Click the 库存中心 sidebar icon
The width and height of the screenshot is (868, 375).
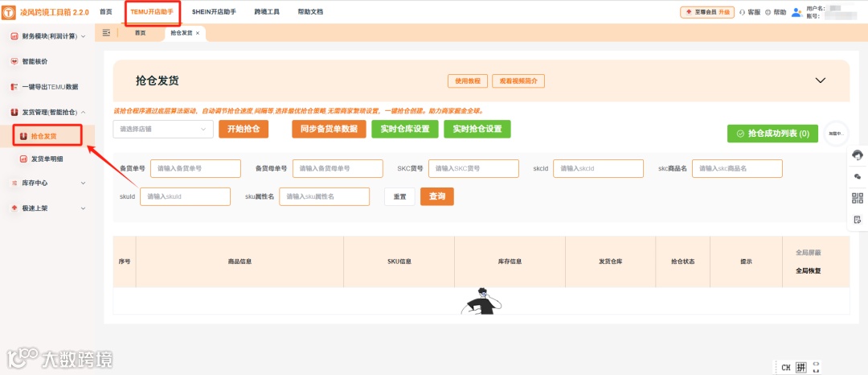(14, 183)
